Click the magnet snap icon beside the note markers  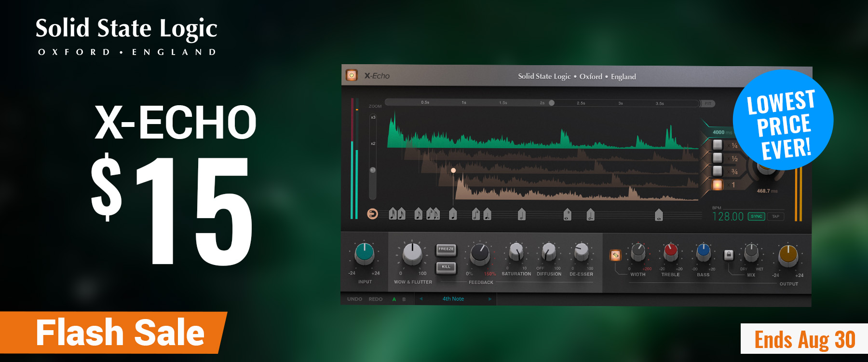tap(372, 213)
